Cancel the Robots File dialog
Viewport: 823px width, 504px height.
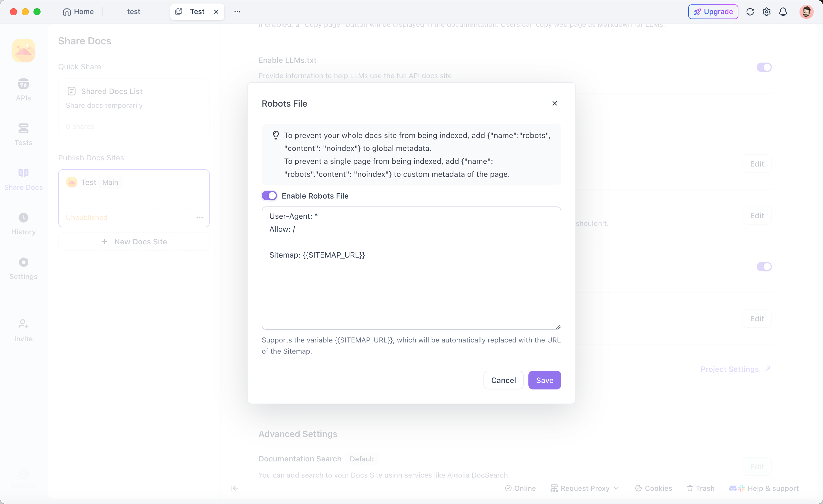pos(503,380)
